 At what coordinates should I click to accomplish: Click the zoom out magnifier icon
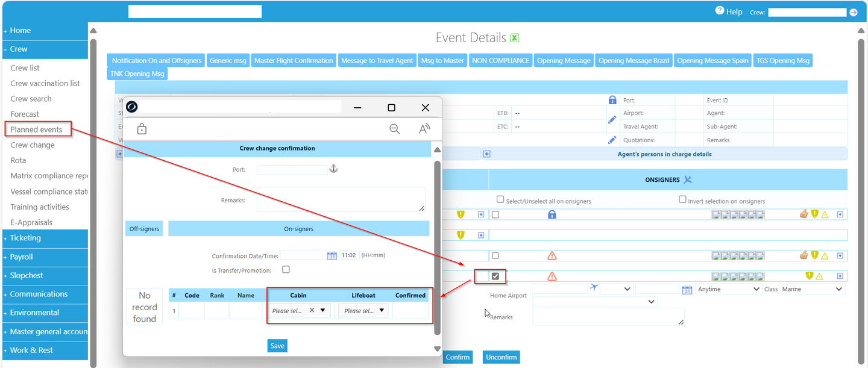(x=395, y=129)
